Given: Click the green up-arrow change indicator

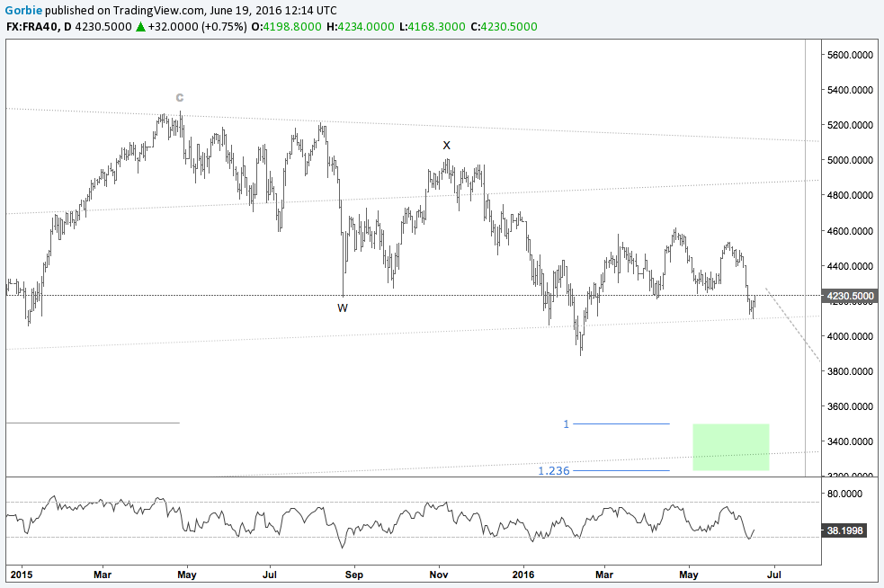Looking at the screenshot, I should pyautogui.click(x=140, y=26).
